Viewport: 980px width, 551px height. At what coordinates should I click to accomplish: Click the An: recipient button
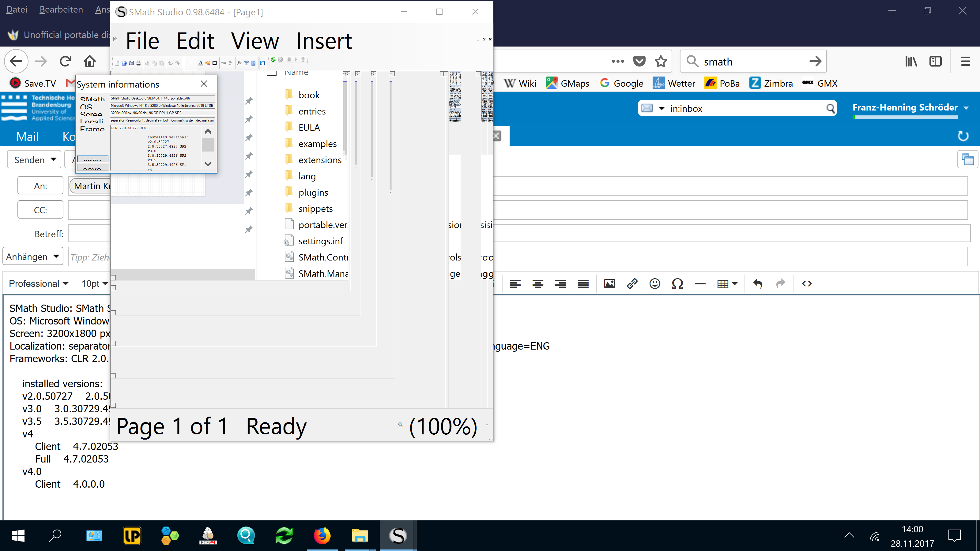click(40, 186)
